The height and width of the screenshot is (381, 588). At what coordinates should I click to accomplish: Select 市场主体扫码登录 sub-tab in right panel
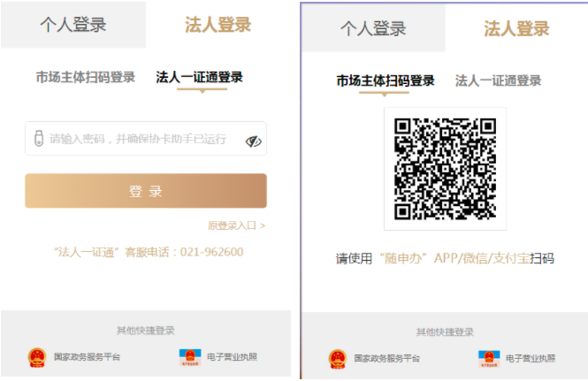pos(386,80)
